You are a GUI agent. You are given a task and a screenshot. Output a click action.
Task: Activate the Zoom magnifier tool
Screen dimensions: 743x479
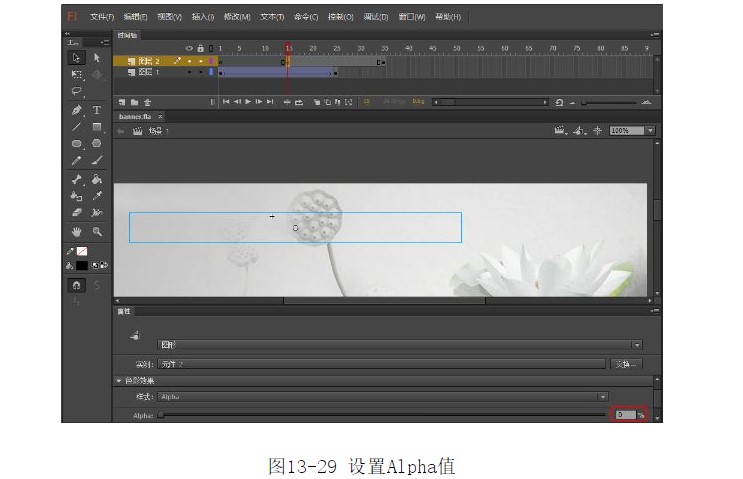(x=97, y=231)
